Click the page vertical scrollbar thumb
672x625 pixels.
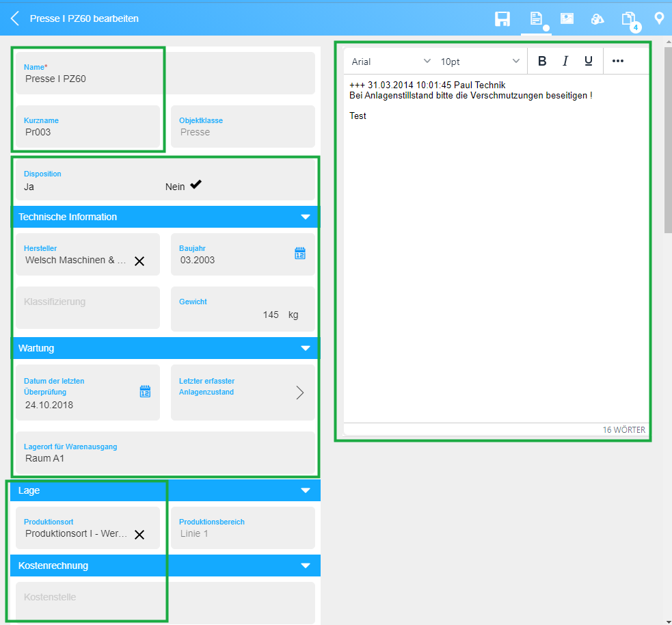pyautogui.click(x=668, y=139)
